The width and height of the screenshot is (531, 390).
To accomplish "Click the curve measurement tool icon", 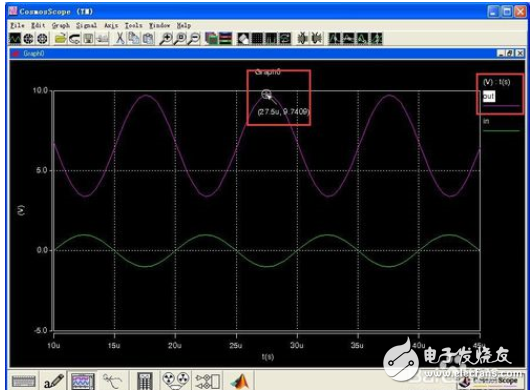I will coord(113,382).
